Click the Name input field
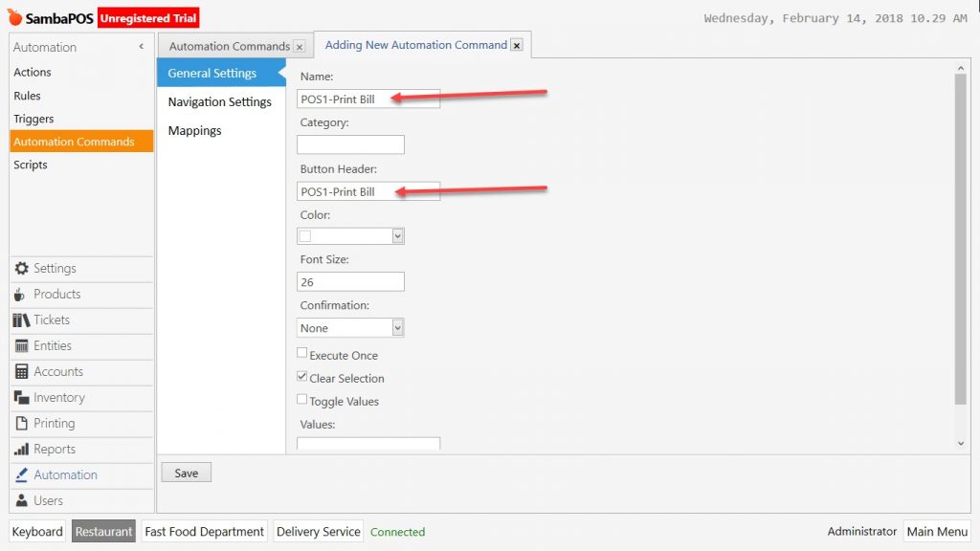Image resolution: width=980 pixels, height=551 pixels. coord(368,99)
